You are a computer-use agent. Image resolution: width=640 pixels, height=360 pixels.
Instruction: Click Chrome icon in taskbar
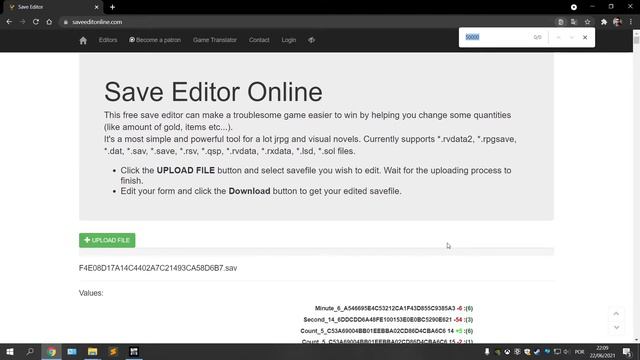click(51, 352)
